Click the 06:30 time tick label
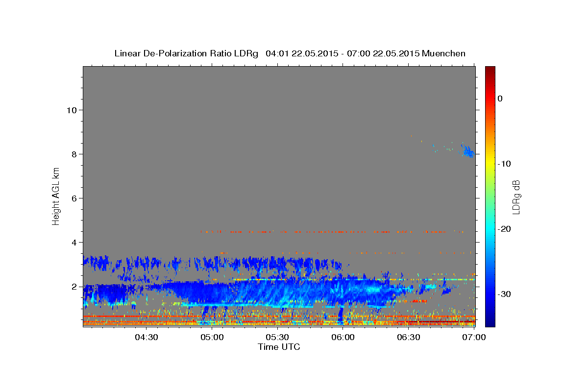The height and width of the screenshot is (392, 588). tap(409, 337)
